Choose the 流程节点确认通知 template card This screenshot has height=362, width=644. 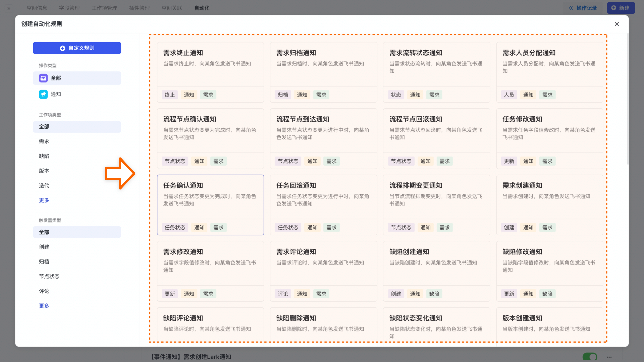point(210,139)
